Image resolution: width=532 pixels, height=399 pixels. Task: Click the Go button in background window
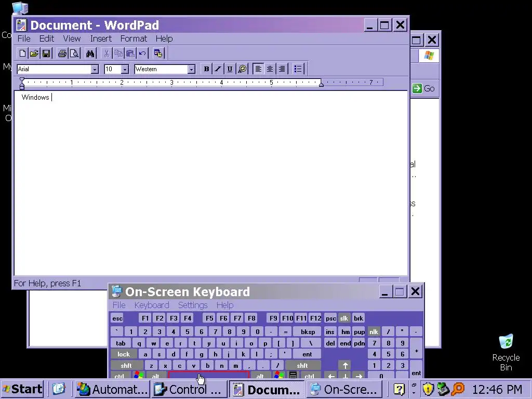point(423,88)
